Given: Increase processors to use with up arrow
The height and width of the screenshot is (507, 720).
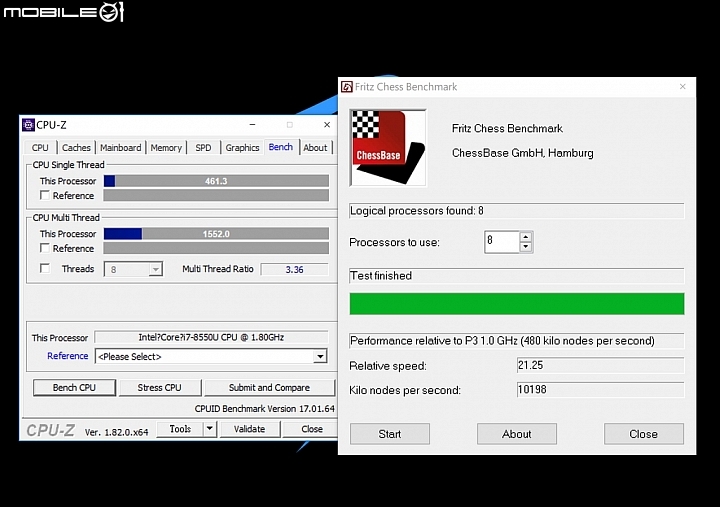Looking at the screenshot, I should [x=526, y=237].
